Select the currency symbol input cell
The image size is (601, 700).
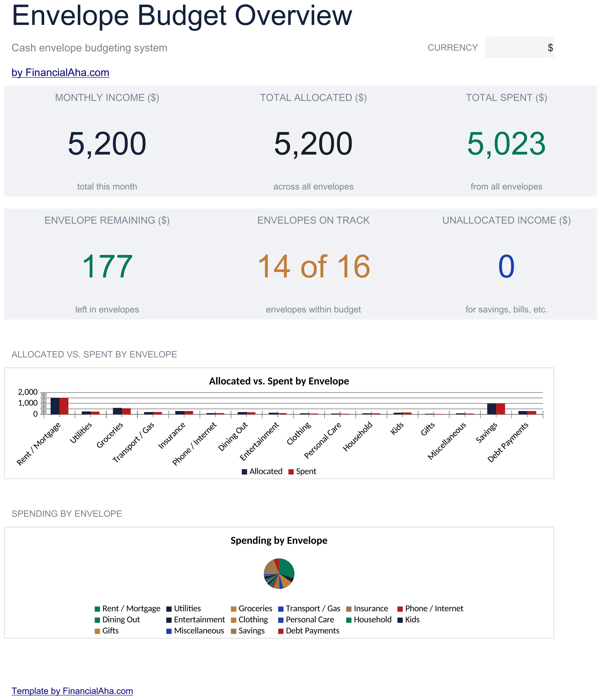[x=519, y=47]
